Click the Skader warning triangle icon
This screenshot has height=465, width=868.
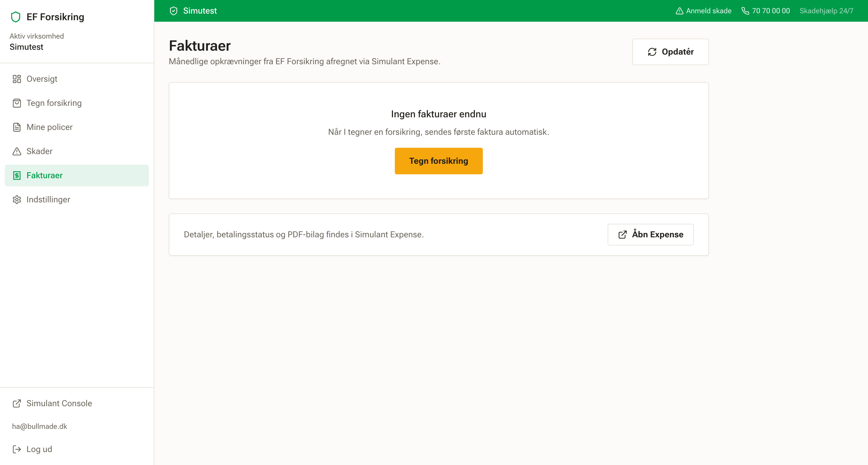pyautogui.click(x=17, y=151)
